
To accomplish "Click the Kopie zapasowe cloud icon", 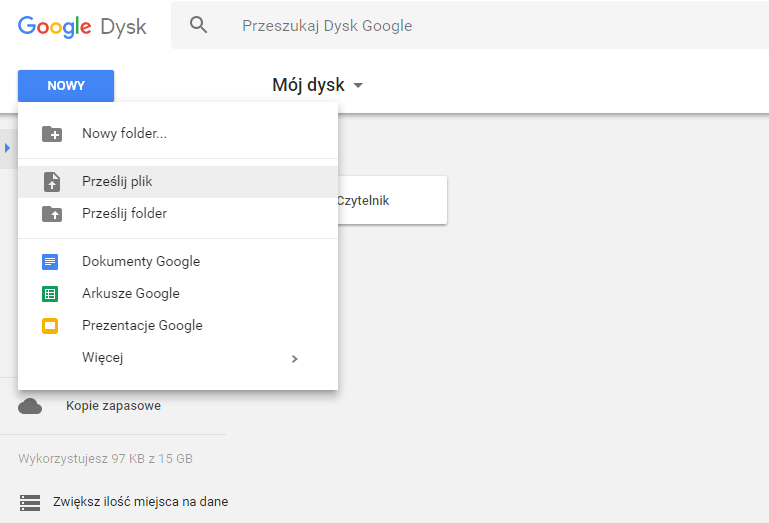I will pos(30,406).
